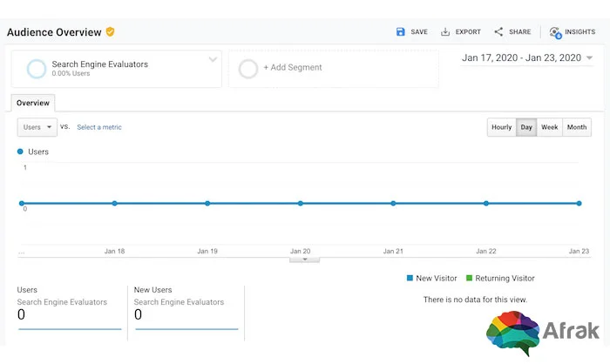The image size is (610, 364).
Task: Click the Select a metric link
Action: click(x=99, y=127)
